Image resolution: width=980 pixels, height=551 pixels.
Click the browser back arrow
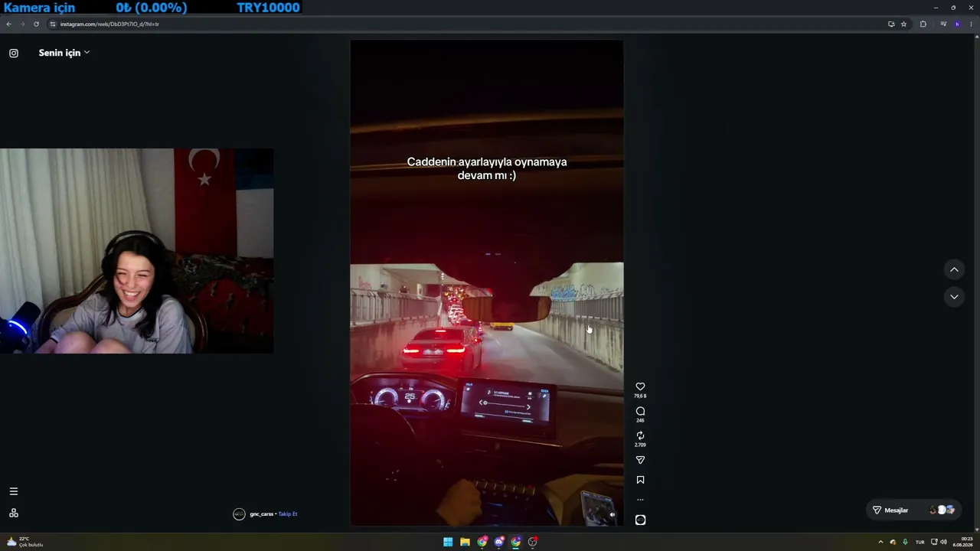click(8, 24)
